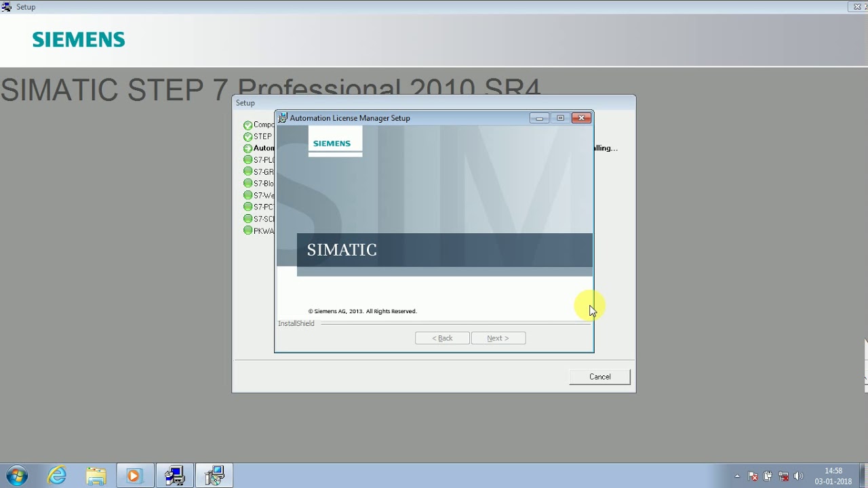Open Windows Explorer folder from taskbar
Image resolution: width=868 pixels, height=488 pixels.
[x=96, y=476]
